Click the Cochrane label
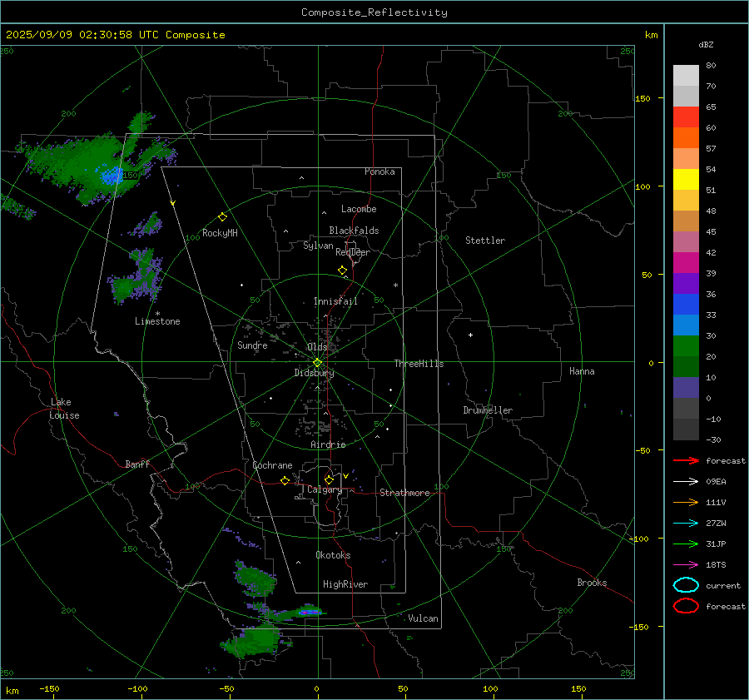749x700 pixels. pyautogui.click(x=272, y=465)
